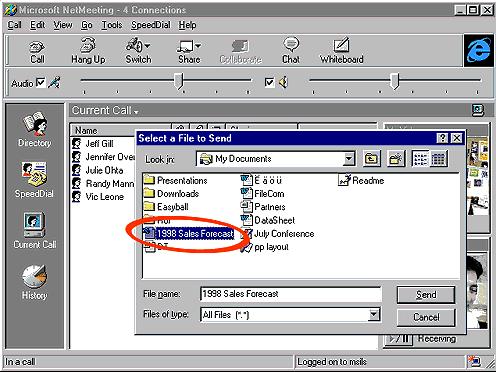Adjust the microphone volume slider
This screenshot has height=372, width=496.
179,81
